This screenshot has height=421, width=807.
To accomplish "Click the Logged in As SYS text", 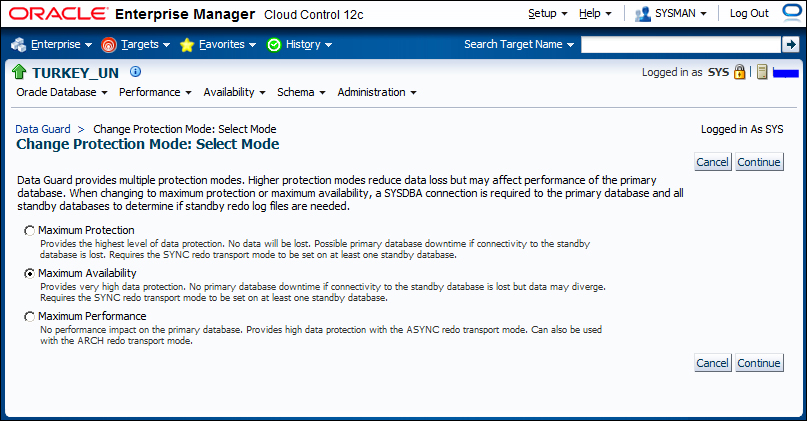I will (742, 129).
